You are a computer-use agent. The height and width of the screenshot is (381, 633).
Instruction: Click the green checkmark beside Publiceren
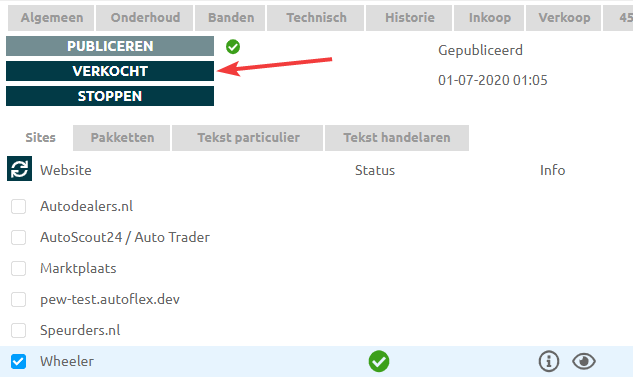click(233, 47)
